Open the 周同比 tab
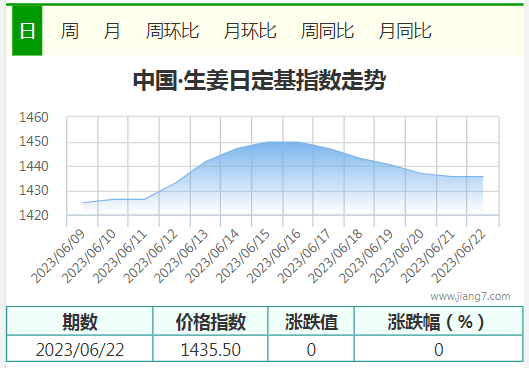This screenshot has height=368, width=529. click(327, 31)
